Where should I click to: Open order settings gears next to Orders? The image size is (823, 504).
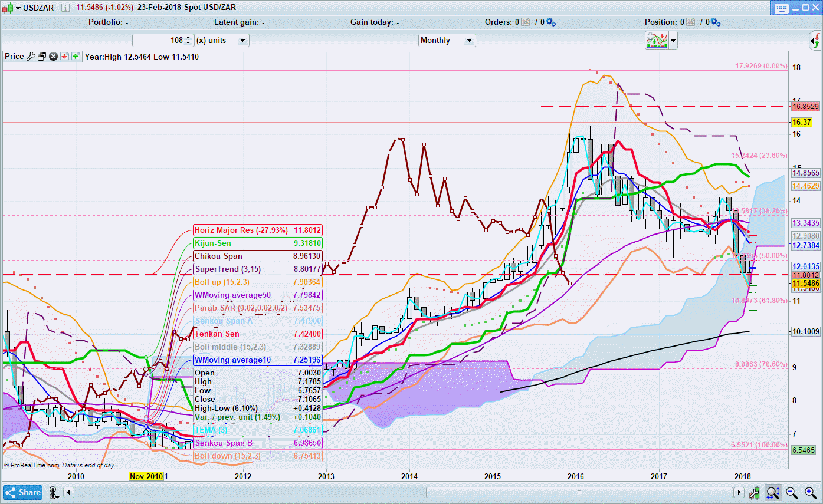pyautogui.click(x=551, y=22)
